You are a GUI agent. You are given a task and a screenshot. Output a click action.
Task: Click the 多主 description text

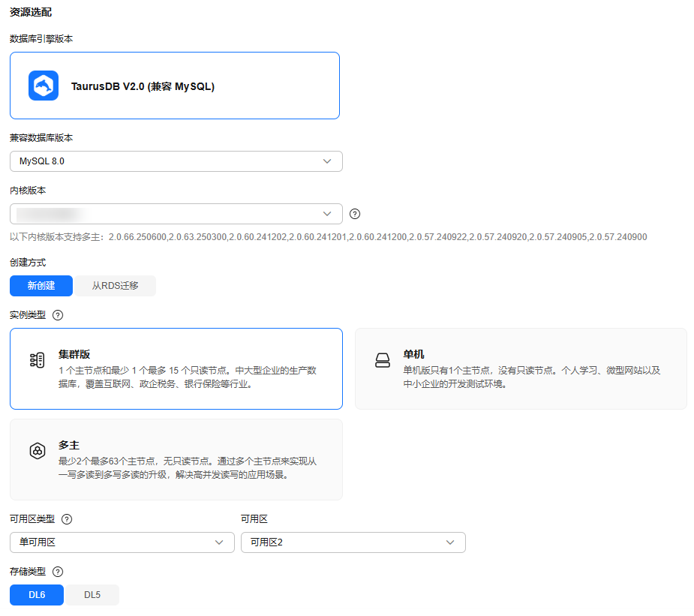coord(188,467)
